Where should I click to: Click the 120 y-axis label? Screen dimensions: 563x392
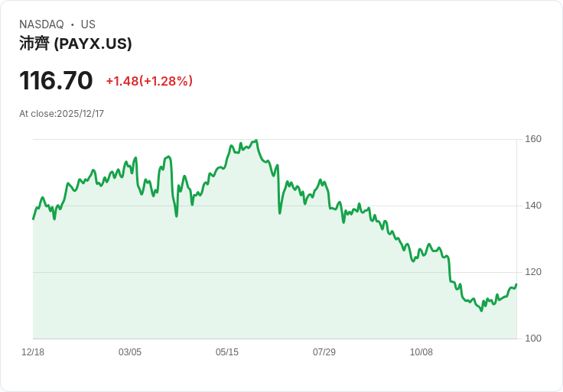[x=533, y=272]
